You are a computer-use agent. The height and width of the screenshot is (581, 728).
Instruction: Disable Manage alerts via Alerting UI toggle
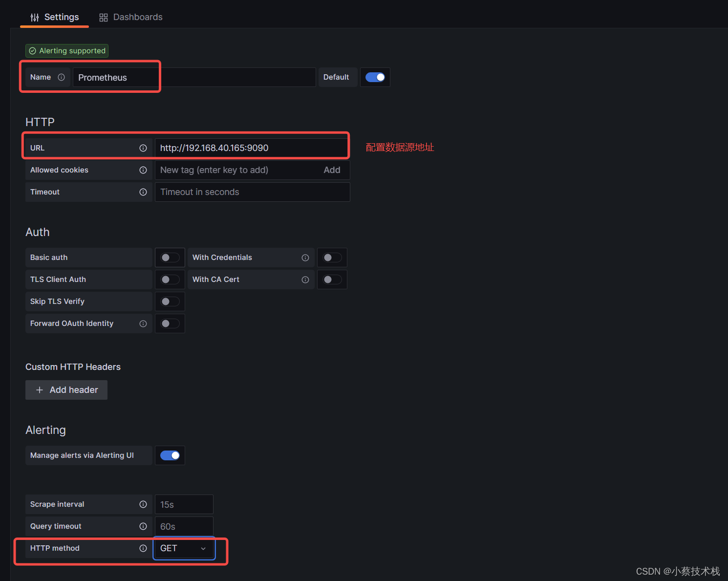[x=170, y=455]
